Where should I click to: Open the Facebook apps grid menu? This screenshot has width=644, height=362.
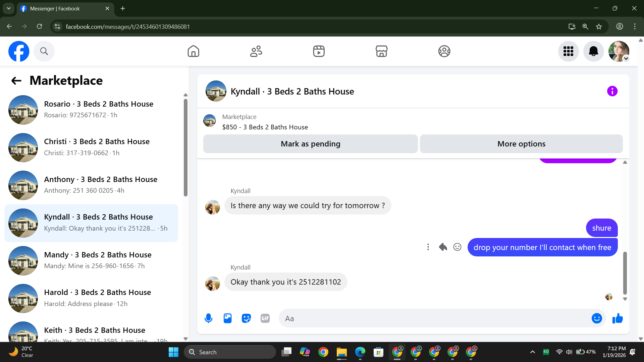568,51
